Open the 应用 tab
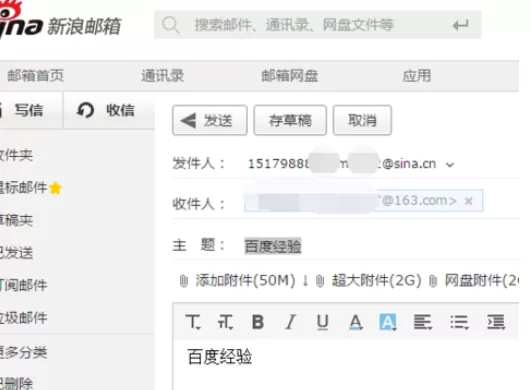 coord(417,75)
